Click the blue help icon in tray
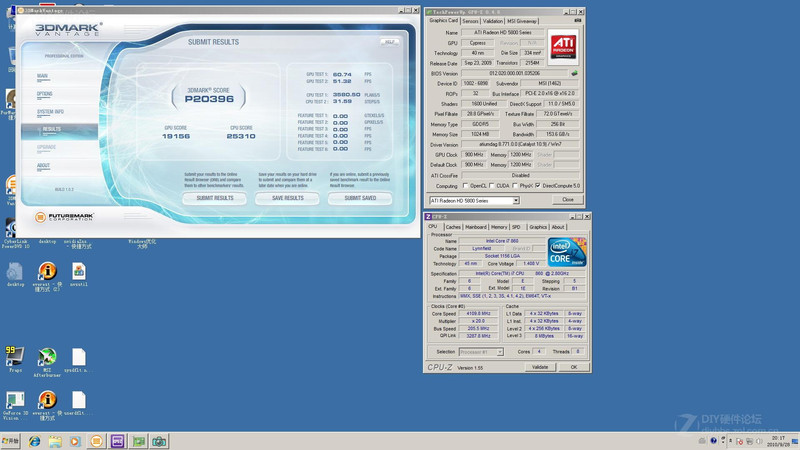800x450 pixels. click(x=713, y=441)
